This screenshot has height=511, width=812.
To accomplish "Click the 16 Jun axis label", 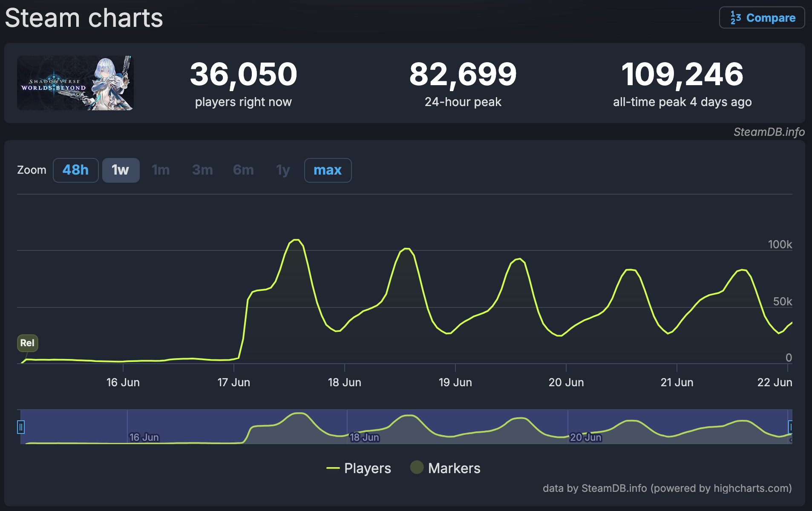I will click(123, 382).
